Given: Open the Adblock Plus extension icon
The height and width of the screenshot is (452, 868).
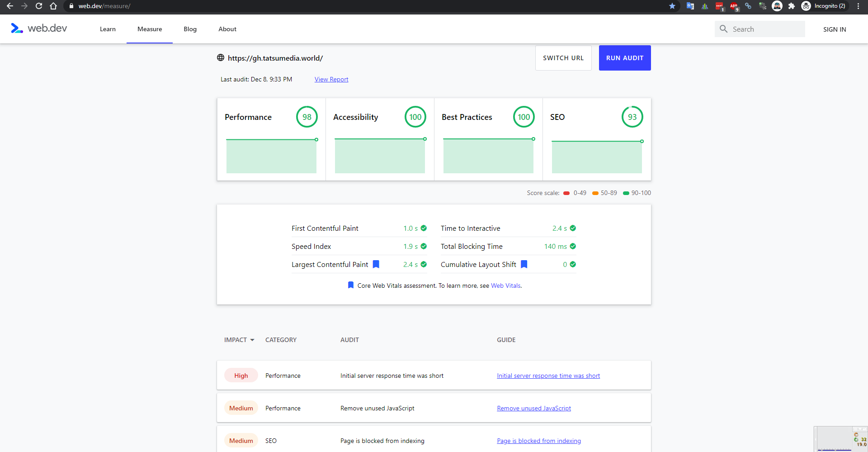Looking at the screenshot, I should coord(734,6).
